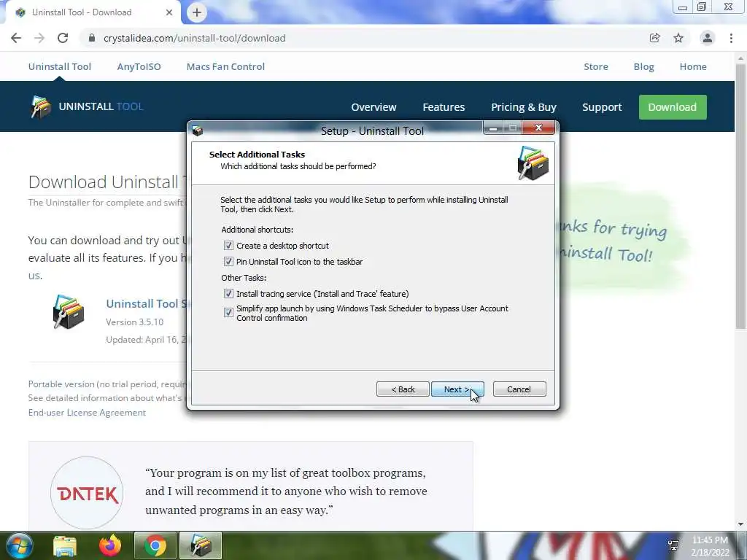Bookmark this page with star icon
Screen dimensions: 747x560
click(678, 38)
